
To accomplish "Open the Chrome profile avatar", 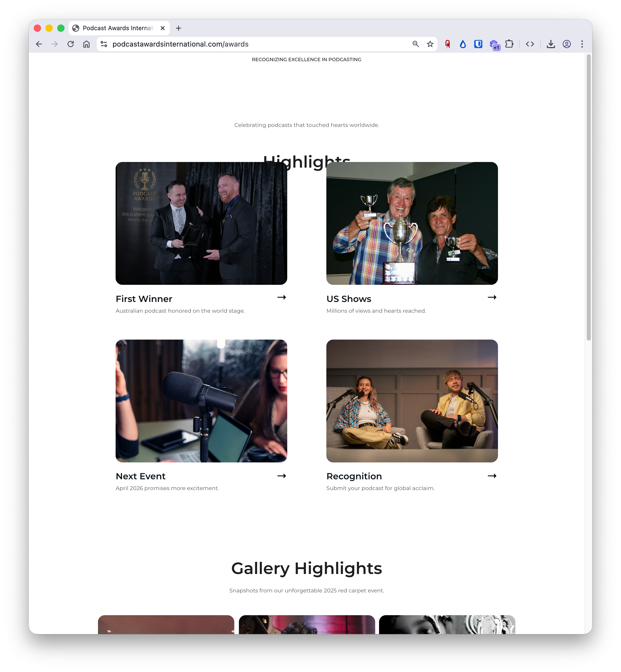I will point(567,44).
